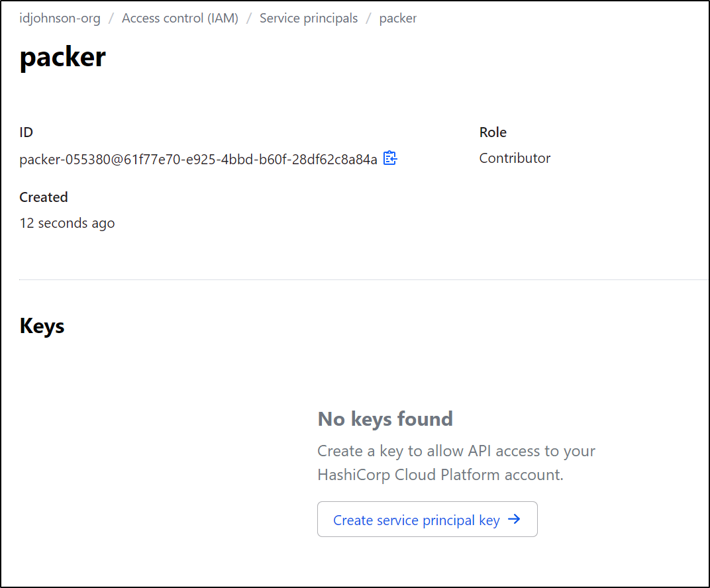The width and height of the screenshot is (710, 588).
Task: Go to the idjohnson-org breadcrumb
Action: (60, 18)
